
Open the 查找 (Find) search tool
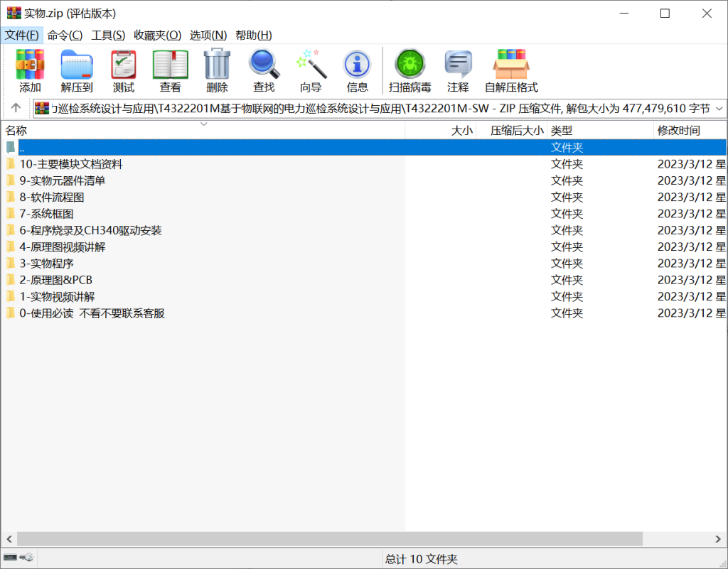point(264,69)
